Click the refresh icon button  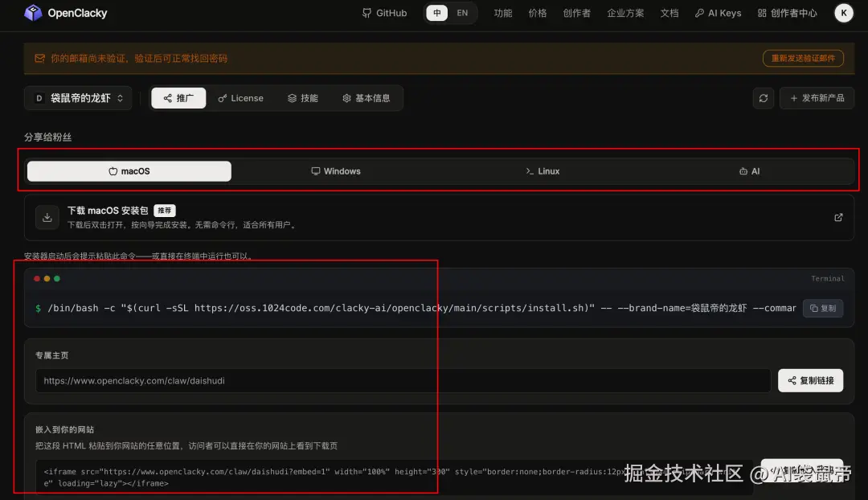click(764, 98)
